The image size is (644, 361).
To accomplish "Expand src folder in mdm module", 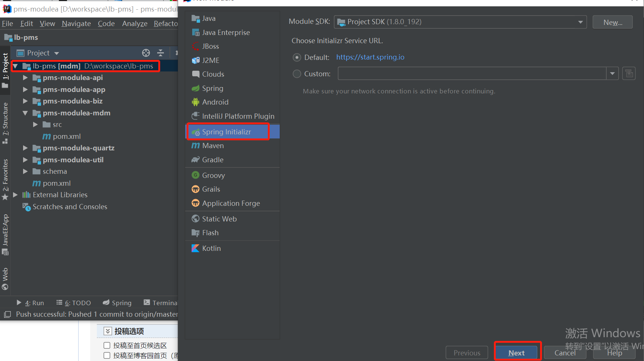I will click(x=35, y=124).
